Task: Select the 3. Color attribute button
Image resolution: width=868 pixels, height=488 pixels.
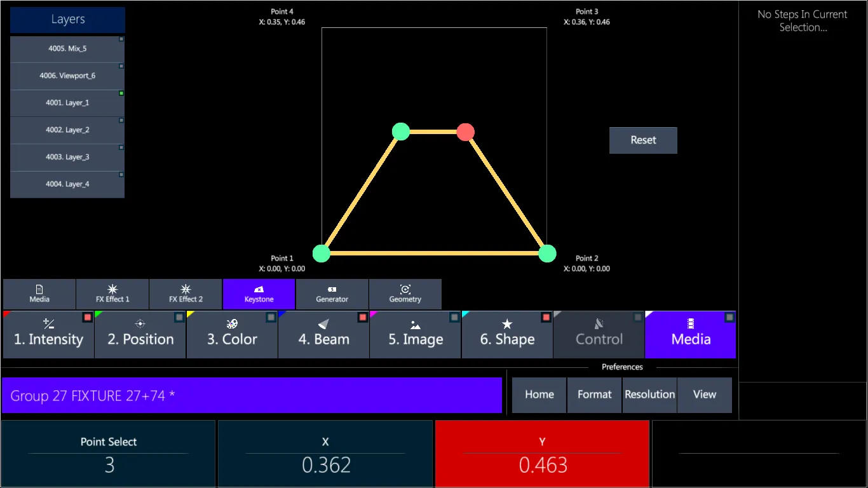Action: point(232,335)
